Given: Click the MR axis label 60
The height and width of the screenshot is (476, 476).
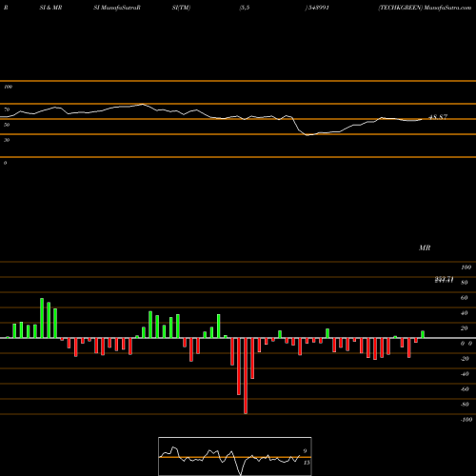Looking at the screenshot, I should pyautogui.click(x=465, y=298).
